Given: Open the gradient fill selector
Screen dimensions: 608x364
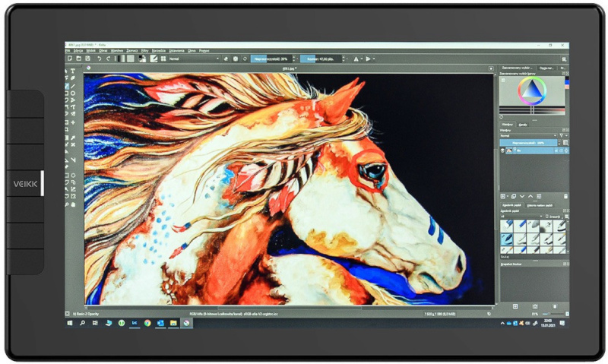Looking at the screenshot, I should [x=121, y=59].
